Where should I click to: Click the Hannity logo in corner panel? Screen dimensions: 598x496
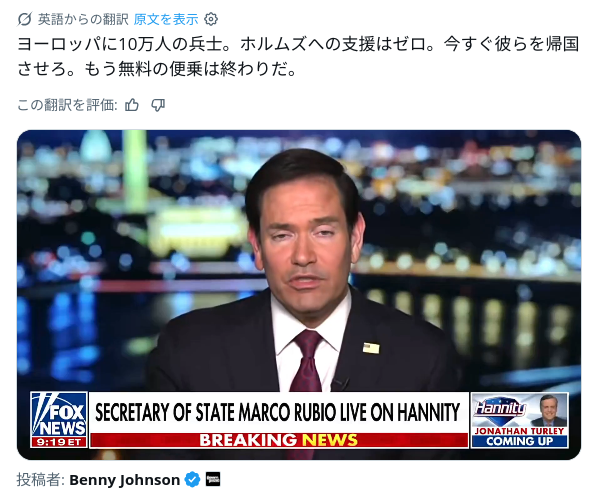[x=501, y=408]
